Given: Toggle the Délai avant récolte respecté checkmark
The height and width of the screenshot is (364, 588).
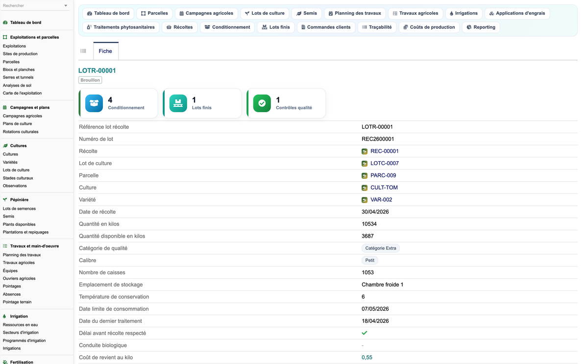Looking at the screenshot, I should click(x=365, y=333).
